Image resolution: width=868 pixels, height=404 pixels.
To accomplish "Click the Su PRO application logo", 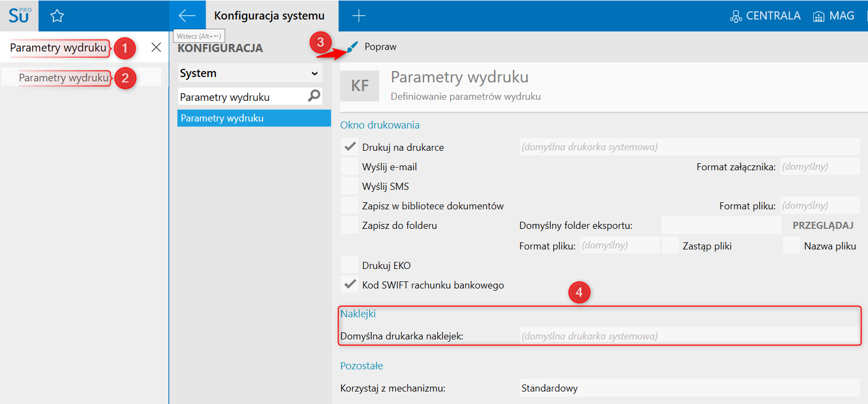I will (x=19, y=16).
